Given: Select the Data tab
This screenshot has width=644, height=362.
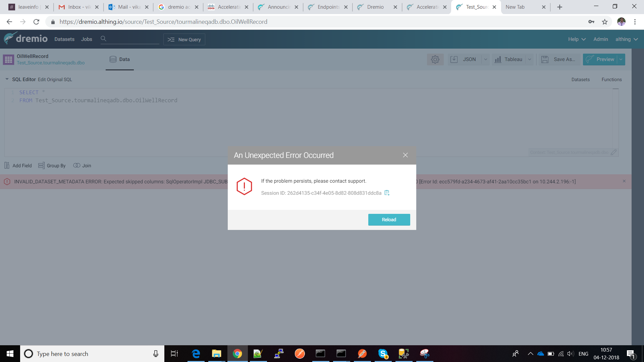Looking at the screenshot, I should (120, 59).
